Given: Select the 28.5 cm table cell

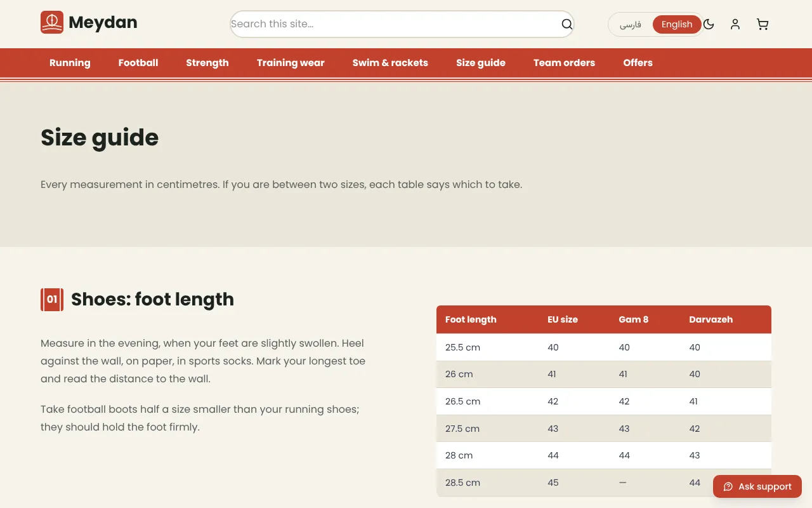Looking at the screenshot, I should tap(487, 483).
